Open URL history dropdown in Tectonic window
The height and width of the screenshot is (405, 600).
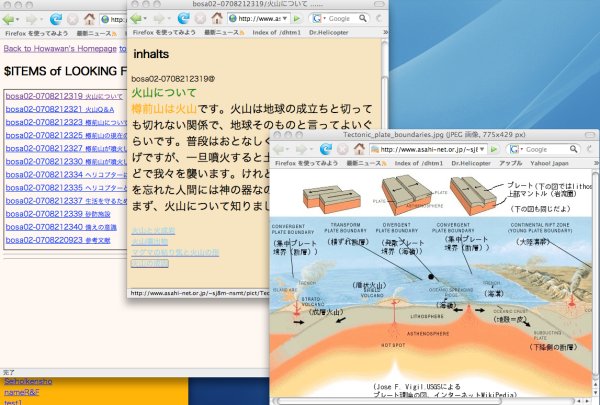pos(482,149)
